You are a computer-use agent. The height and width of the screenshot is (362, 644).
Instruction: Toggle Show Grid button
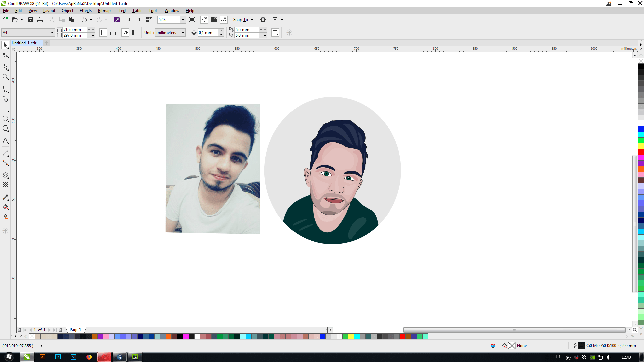coord(214,20)
